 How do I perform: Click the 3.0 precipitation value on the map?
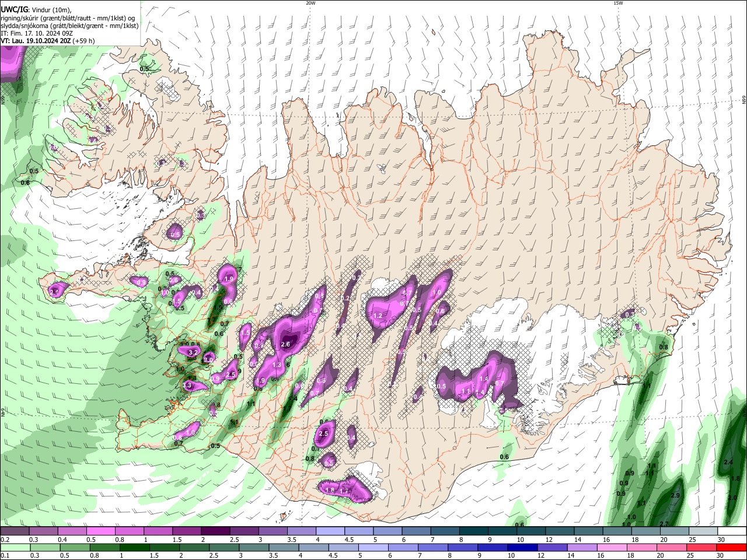click(x=208, y=360)
